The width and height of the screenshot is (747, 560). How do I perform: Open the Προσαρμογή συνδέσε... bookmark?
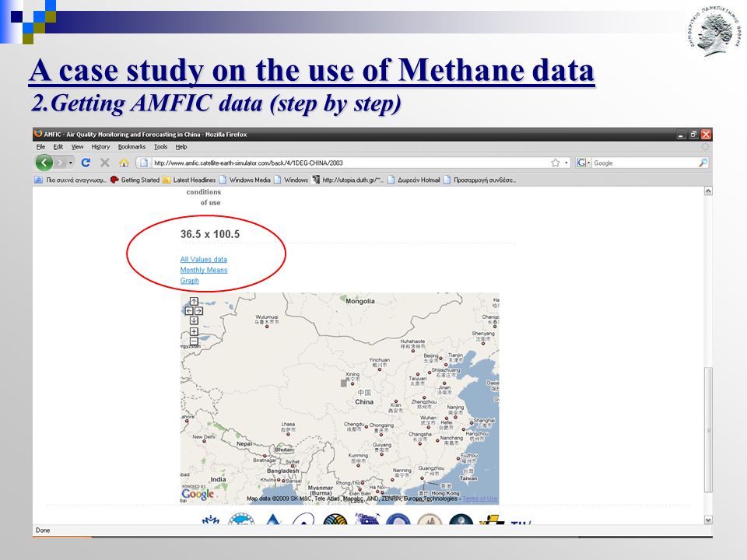[480, 180]
